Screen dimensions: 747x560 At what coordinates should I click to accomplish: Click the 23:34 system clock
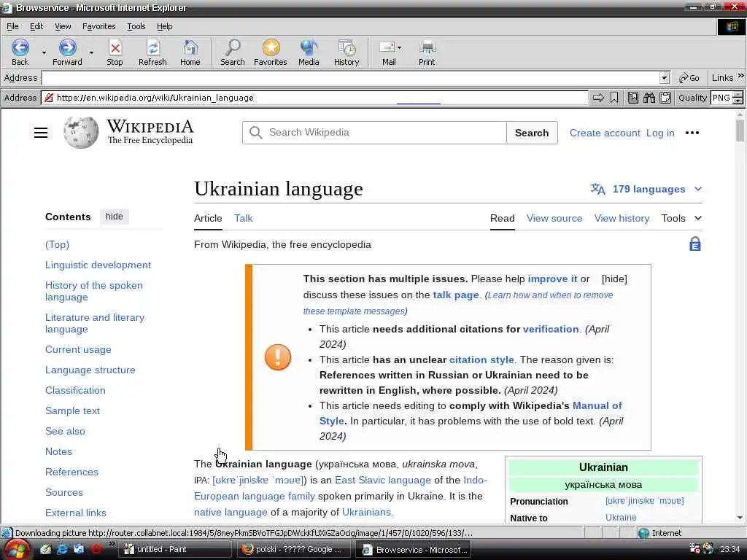pyautogui.click(x=729, y=550)
